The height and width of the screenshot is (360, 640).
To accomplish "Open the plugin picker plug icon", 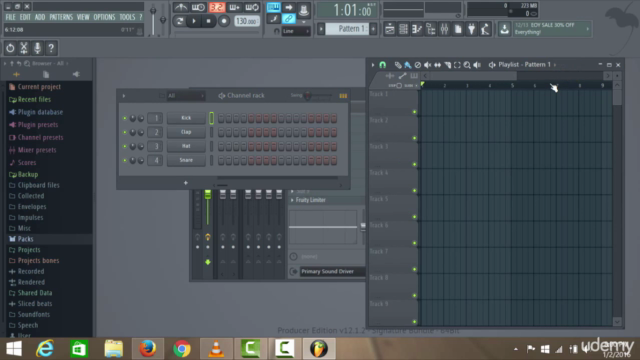I will click(x=471, y=29).
